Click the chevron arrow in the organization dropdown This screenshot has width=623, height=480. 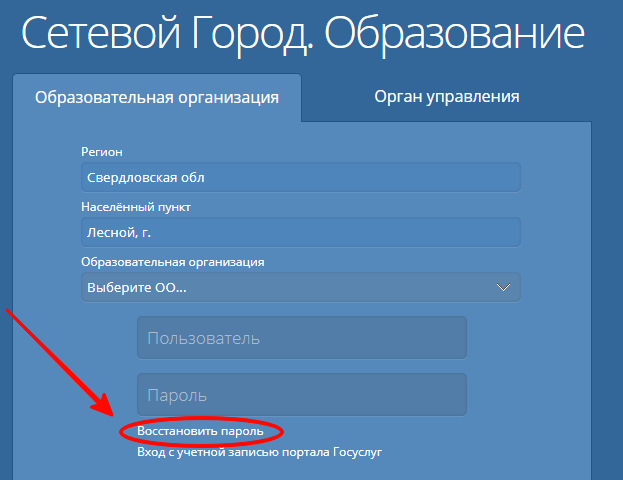pos(503,287)
